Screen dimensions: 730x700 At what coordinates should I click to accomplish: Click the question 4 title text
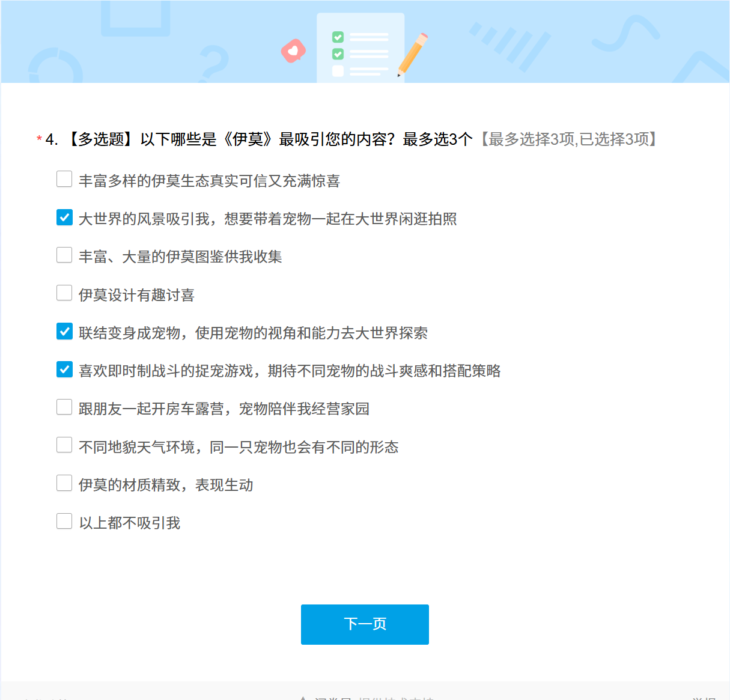tap(258, 139)
